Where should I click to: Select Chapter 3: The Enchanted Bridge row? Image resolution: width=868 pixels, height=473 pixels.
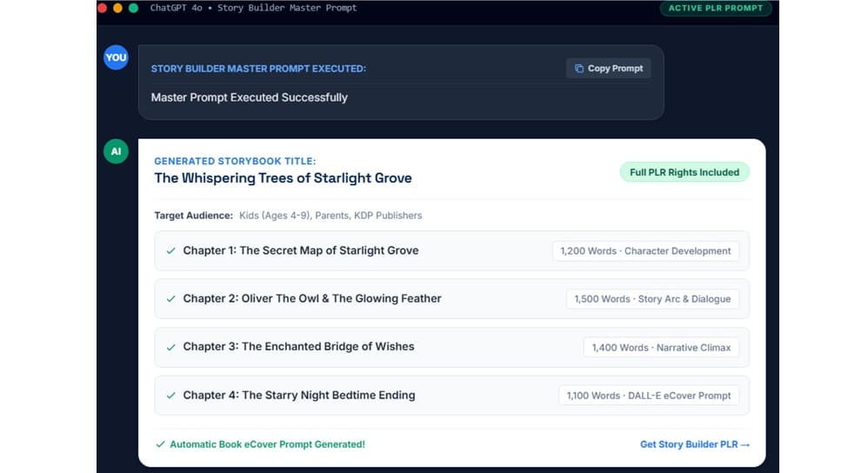point(451,348)
